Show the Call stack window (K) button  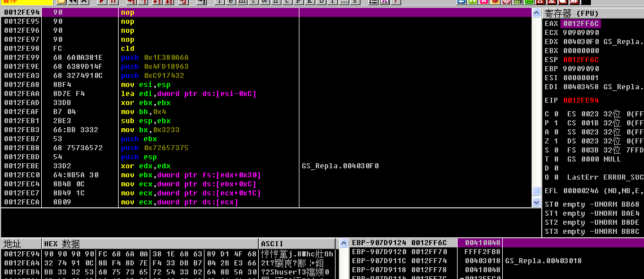tap(309, 2)
